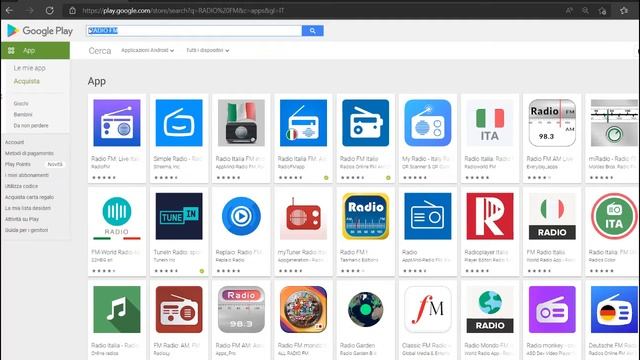Open the Classic FM Radio icon

pyautogui.click(x=428, y=309)
